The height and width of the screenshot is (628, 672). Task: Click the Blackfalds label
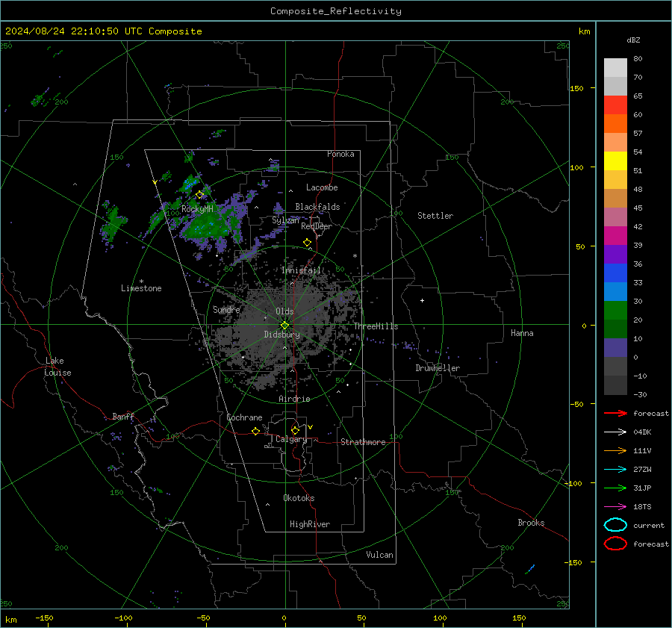(x=317, y=207)
